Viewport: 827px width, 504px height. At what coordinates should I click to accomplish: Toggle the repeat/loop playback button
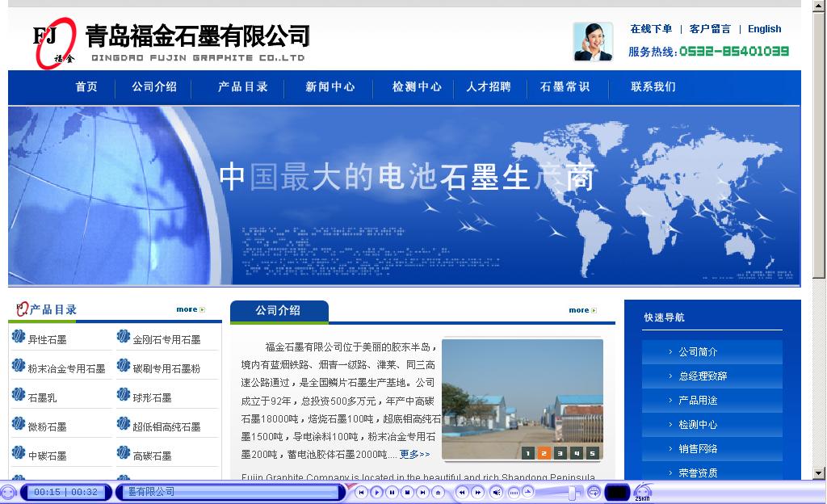point(594,493)
